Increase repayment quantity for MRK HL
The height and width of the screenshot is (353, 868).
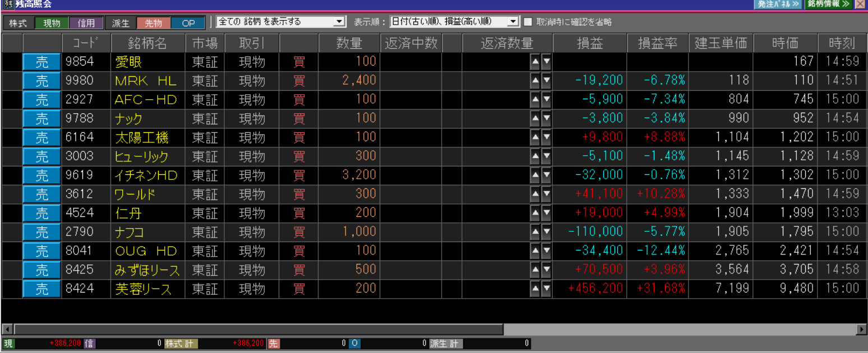pos(535,81)
